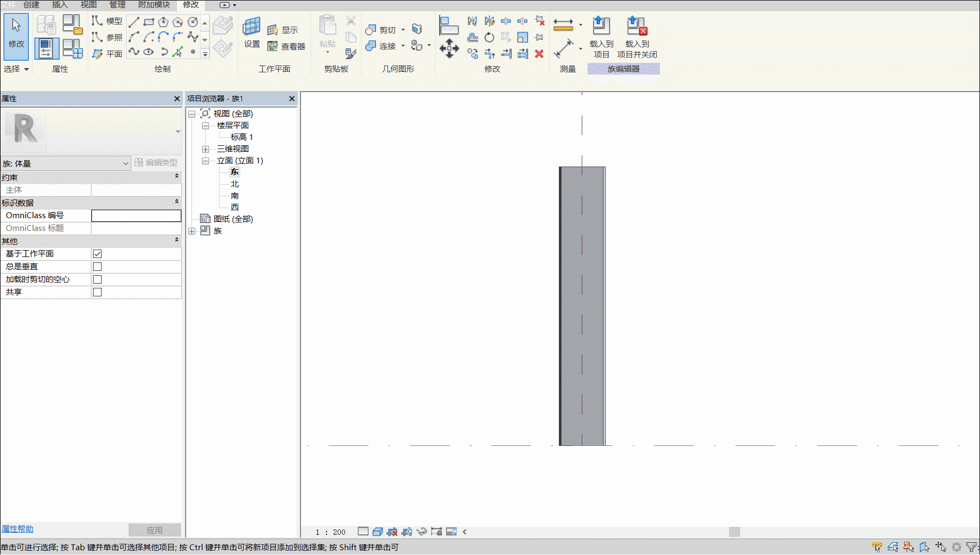The height and width of the screenshot is (555, 980).
Task: Toggle Select Pinned Elements status icon
Action: [909, 547]
